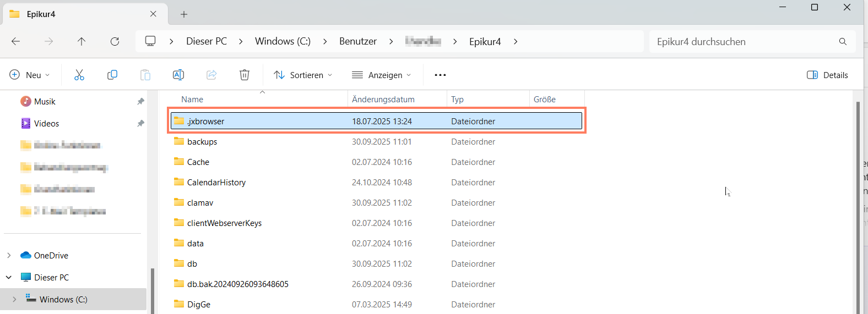The image size is (868, 314).
Task: Click the .jxbrowser folder icon
Action: coord(179,121)
